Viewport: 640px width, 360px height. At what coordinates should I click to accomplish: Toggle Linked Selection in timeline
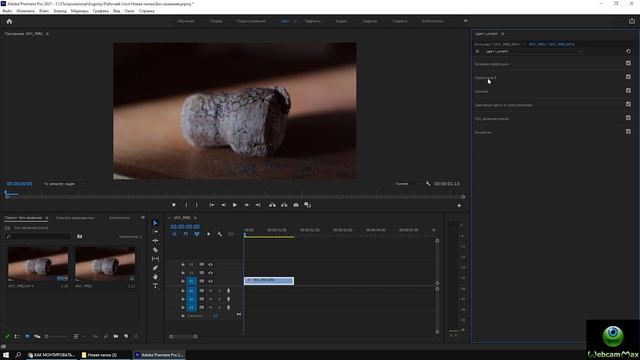click(197, 234)
